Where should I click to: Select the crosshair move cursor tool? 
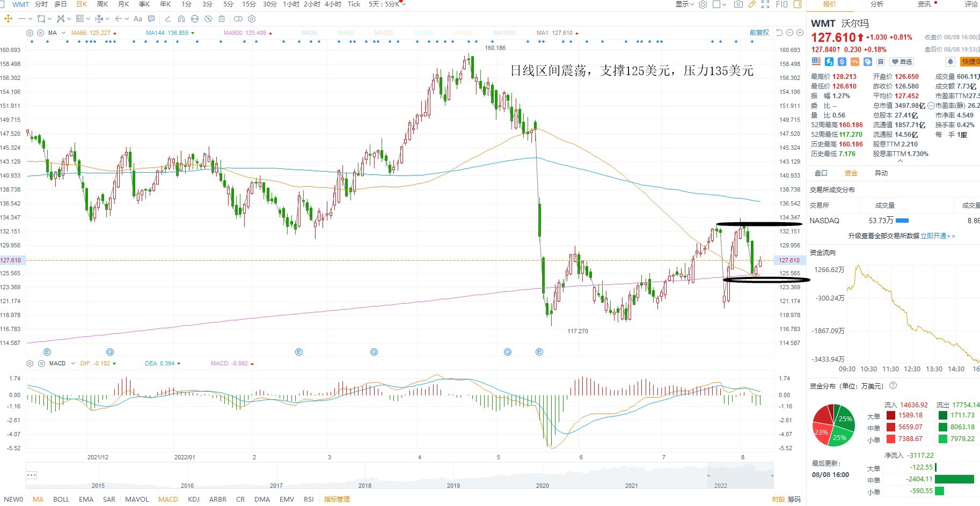click(8, 19)
